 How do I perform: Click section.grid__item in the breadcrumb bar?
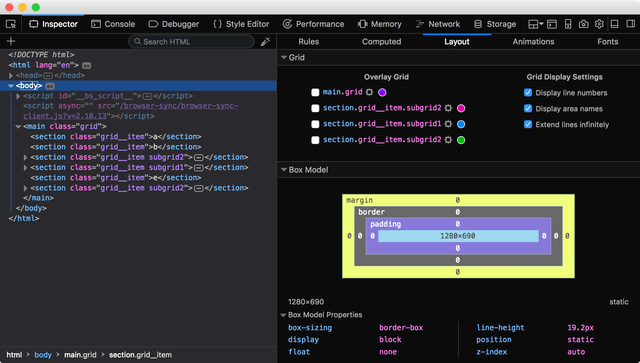pyautogui.click(x=140, y=355)
